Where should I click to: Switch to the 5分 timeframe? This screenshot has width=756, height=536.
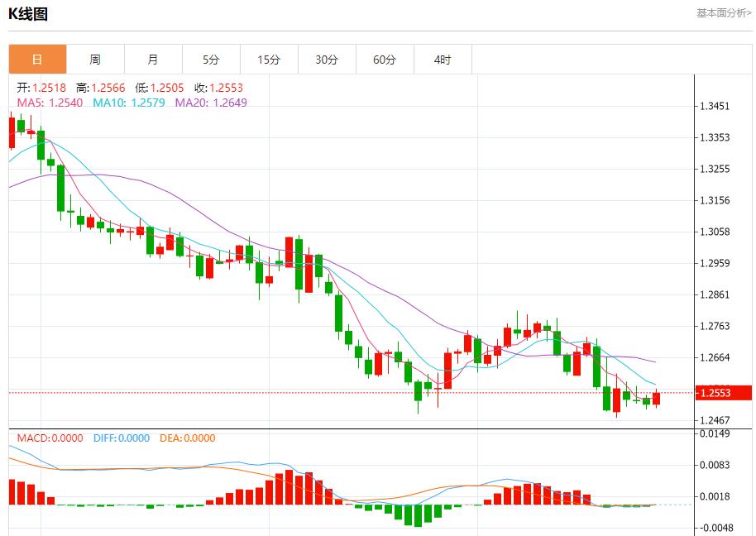211,60
